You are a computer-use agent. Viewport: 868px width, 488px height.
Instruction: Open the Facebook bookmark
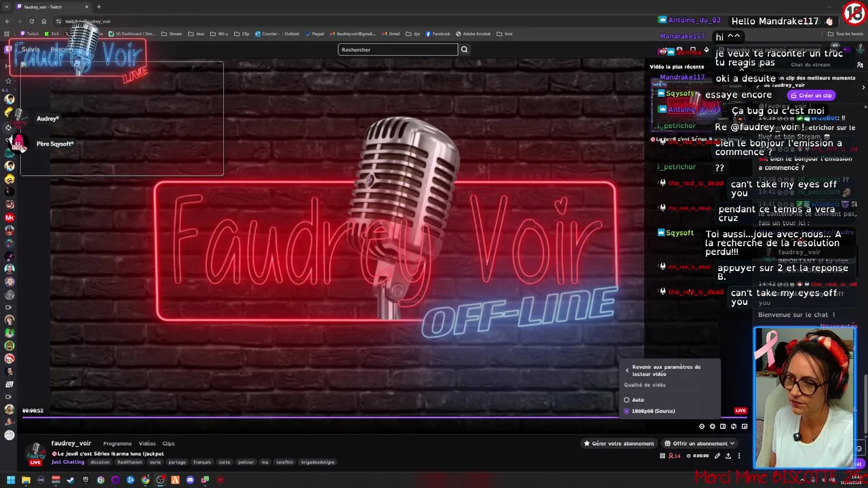pyautogui.click(x=438, y=34)
